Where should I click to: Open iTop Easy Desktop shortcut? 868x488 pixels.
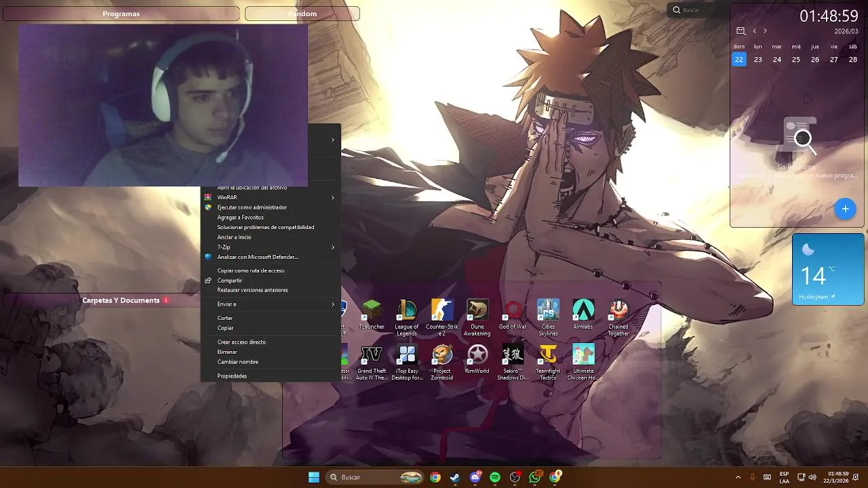point(407,362)
